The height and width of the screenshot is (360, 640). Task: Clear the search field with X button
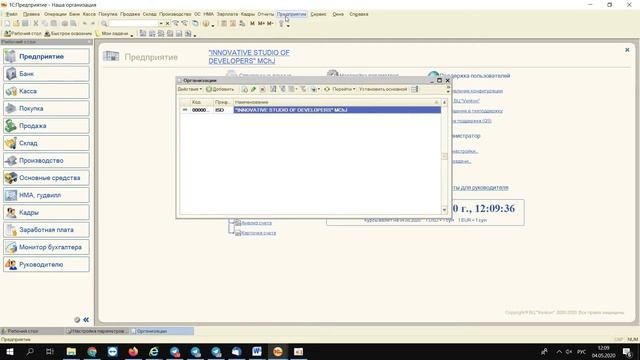[x=167, y=24]
